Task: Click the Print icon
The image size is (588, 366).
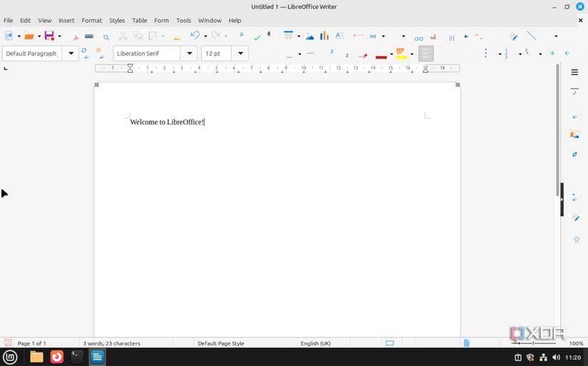Action: (89, 36)
